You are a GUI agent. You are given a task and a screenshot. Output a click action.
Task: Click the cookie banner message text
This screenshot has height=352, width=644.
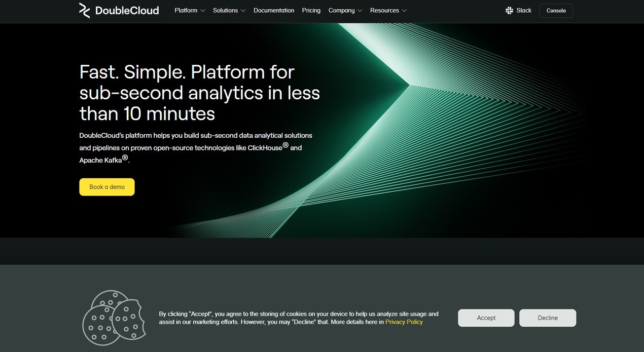point(298,318)
